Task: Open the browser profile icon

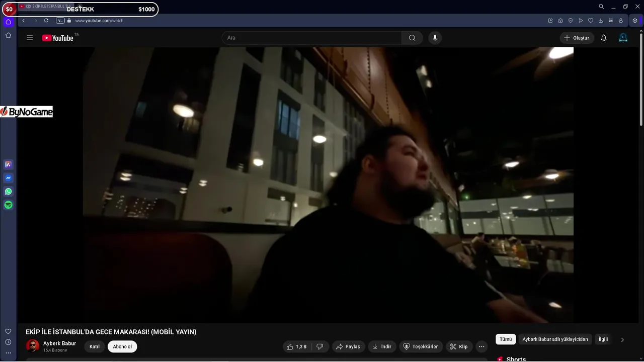Action: click(621, 21)
